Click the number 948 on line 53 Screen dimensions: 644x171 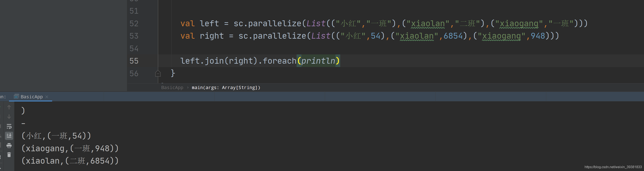point(538,36)
